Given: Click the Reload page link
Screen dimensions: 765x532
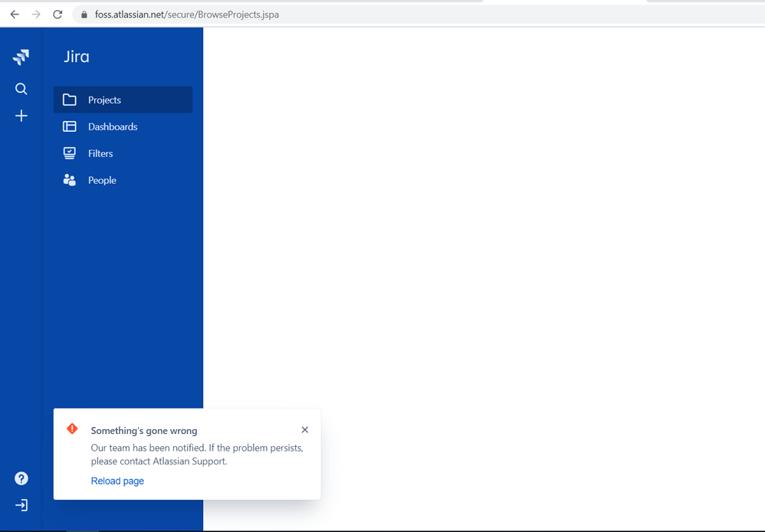Looking at the screenshot, I should [x=117, y=481].
